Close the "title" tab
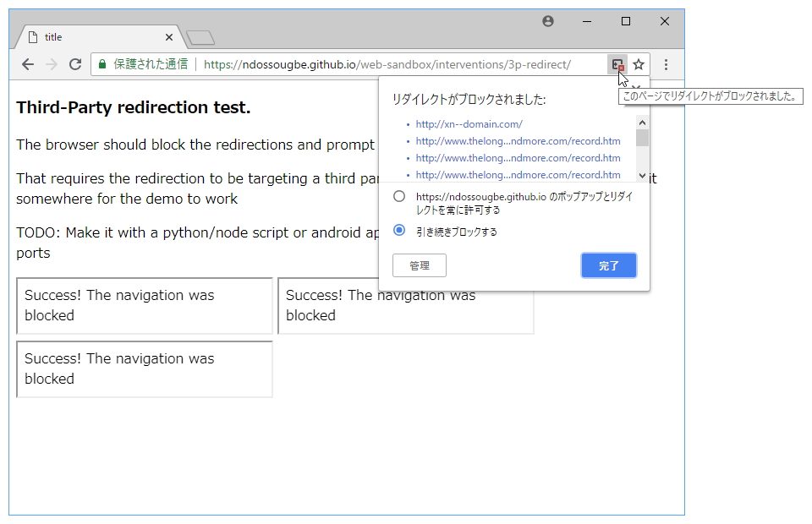This screenshot has height=524, width=812. (x=169, y=37)
